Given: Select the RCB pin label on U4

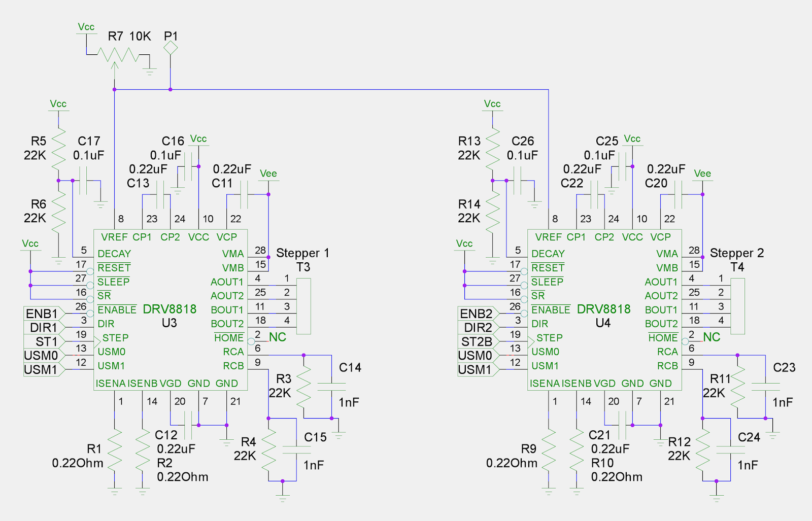Looking at the screenshot, I should 668,365.
